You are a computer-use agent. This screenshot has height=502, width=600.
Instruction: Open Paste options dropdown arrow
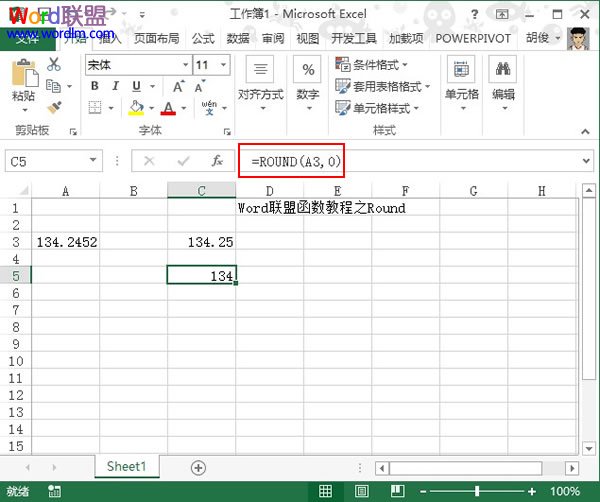[24, 110]
